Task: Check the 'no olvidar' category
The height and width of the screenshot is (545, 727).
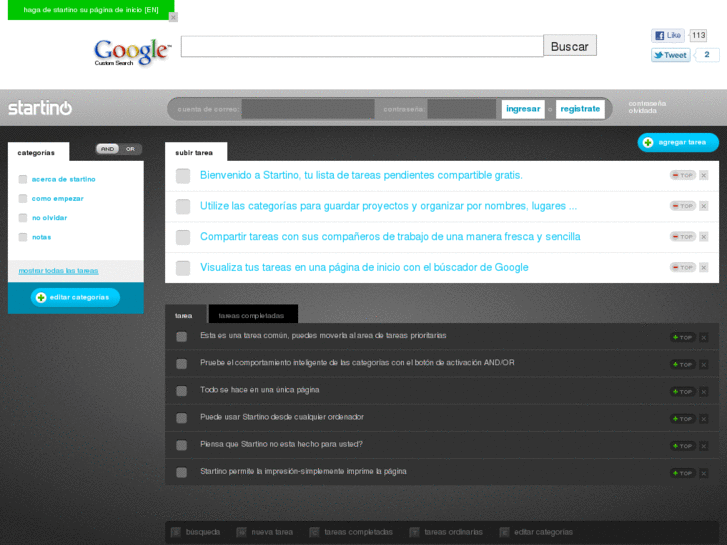Action: tap(23, 218)
